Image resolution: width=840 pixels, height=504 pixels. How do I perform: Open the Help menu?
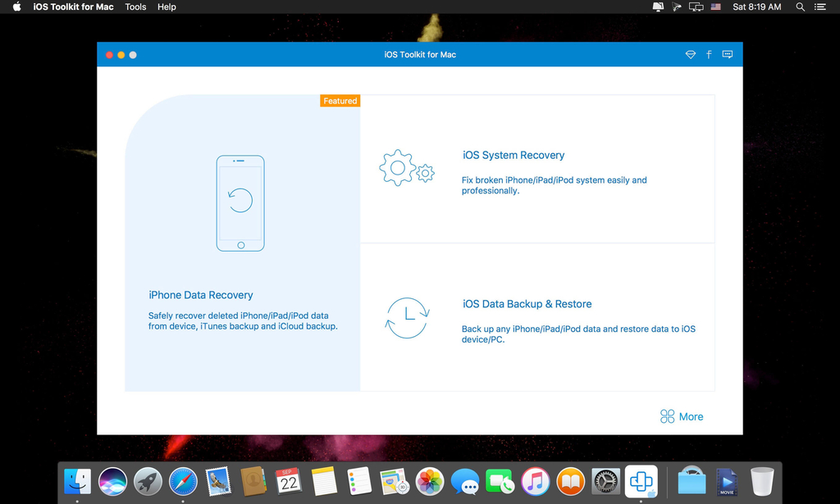pos(167,7)
